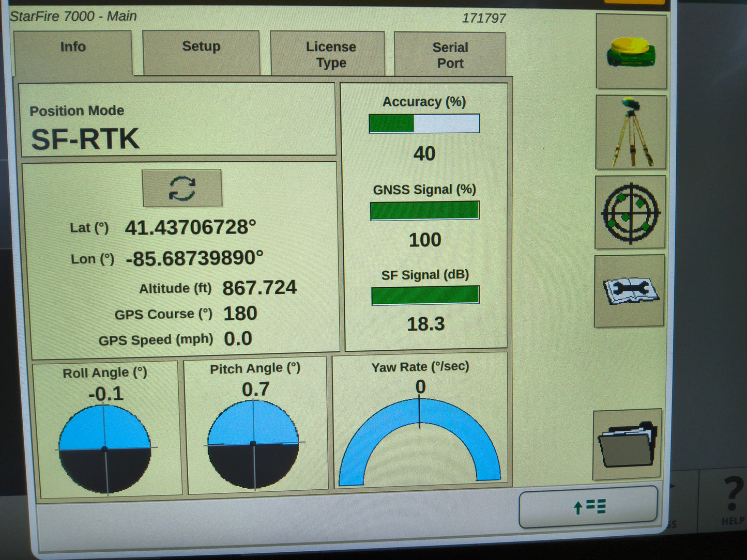The height and width of the screenshot is (560, 747).
Task: Open the file folder data icon
Action: point(628,442)
